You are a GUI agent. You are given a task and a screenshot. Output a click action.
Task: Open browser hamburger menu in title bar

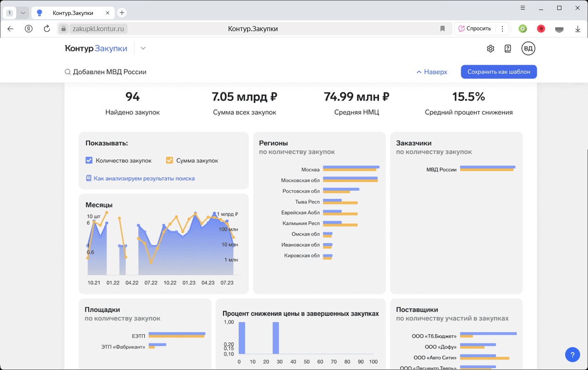point(523,8)
